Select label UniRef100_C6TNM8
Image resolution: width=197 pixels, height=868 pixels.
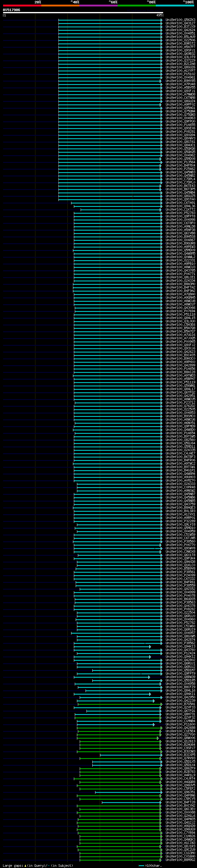point(180,98)
